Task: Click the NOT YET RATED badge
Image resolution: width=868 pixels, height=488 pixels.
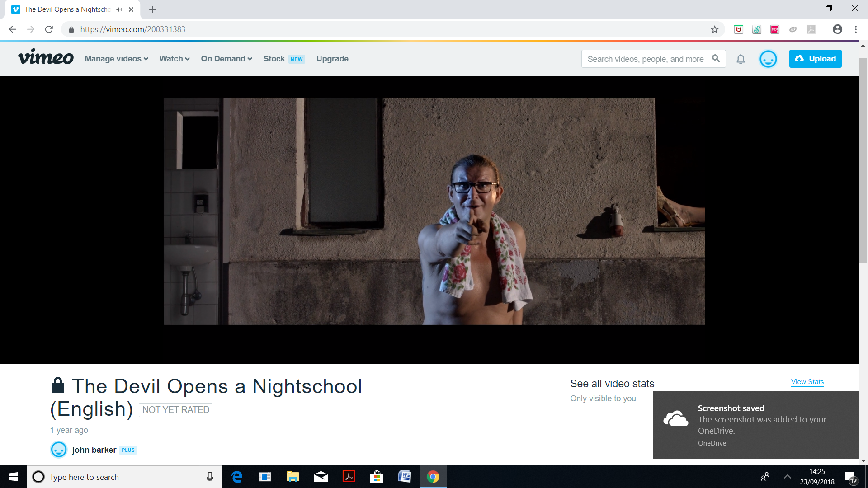Action: pos(175,410)
